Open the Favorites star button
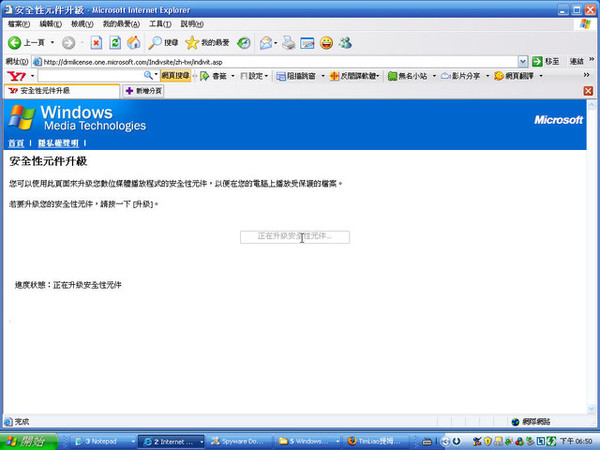Screen dimensions: 600x450 click(x=207, y=43)
